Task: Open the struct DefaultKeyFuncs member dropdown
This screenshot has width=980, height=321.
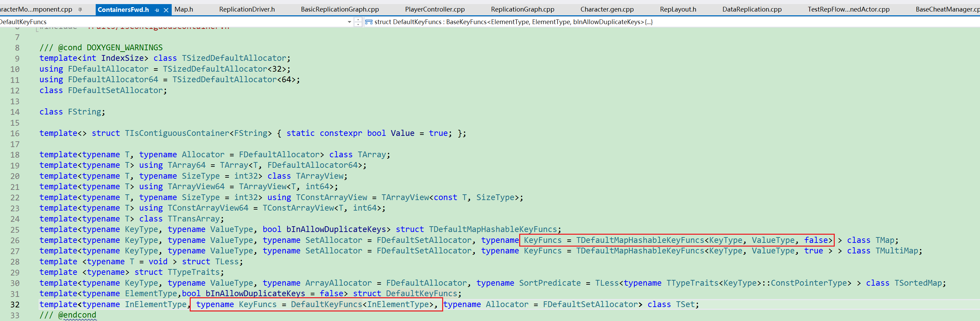Action: (x=672, y=22)
